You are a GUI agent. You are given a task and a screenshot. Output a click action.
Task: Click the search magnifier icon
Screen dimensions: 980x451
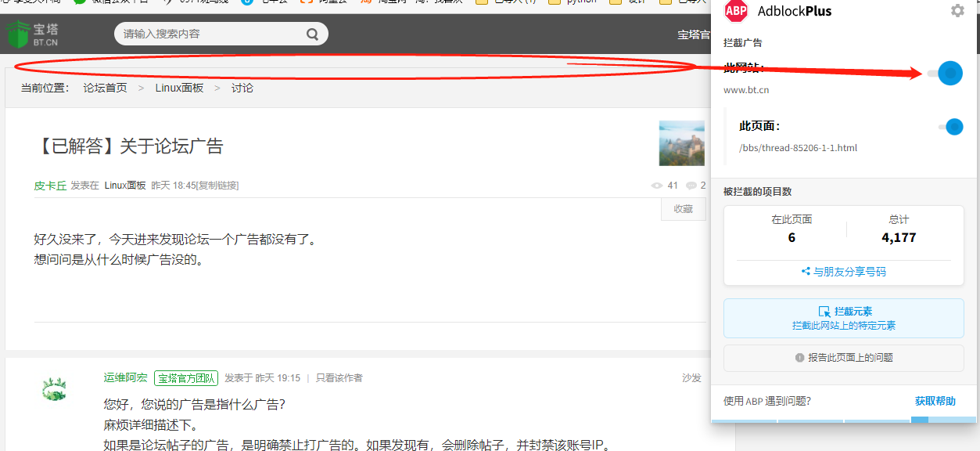[312, 34]
